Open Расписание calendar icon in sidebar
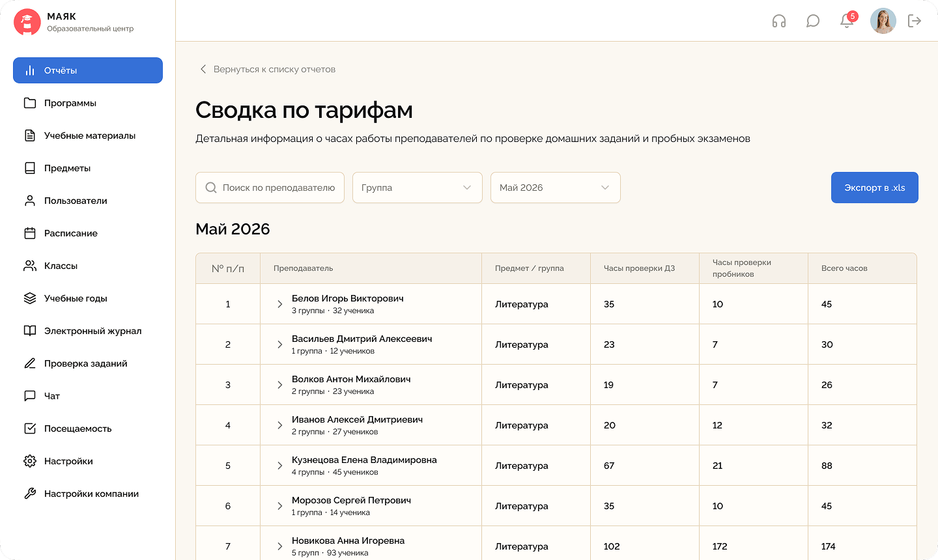Screen dimensions: 938x560 (x=30, y=233)
